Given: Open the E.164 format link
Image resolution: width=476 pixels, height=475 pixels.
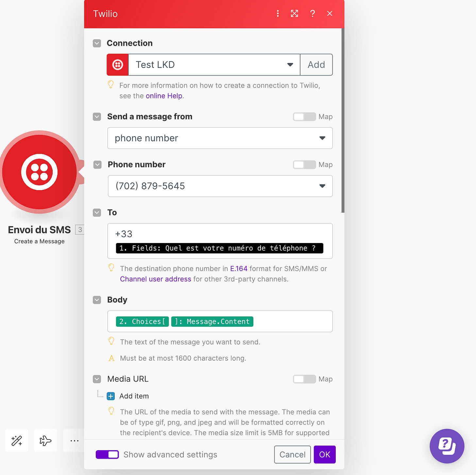Looking at the screenshot, I should coord(239,269).
